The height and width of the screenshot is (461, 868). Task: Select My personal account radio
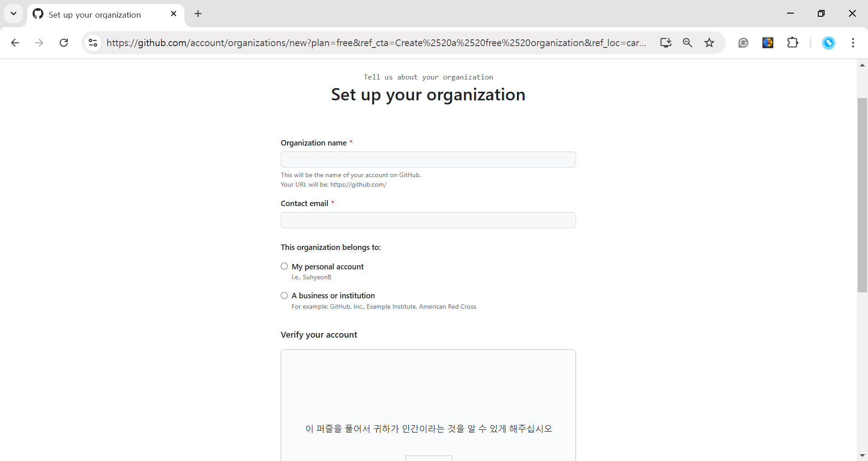(284, 266)
